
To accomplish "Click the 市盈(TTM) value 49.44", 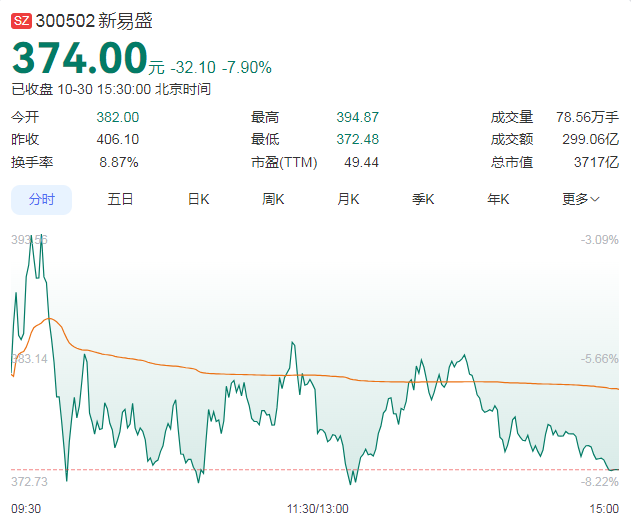I will pos(361,161).
